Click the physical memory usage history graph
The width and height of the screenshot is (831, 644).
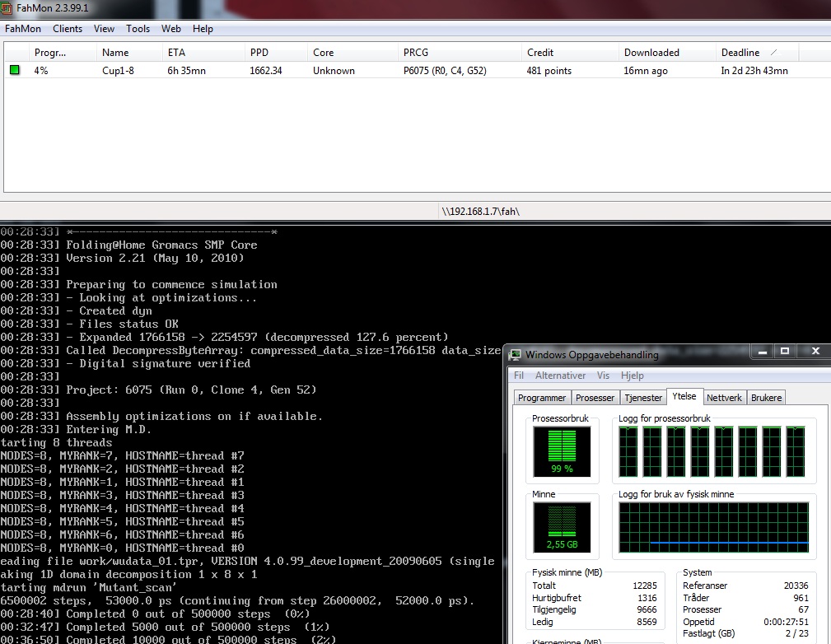pyautogui.click(x=713, y=528)
